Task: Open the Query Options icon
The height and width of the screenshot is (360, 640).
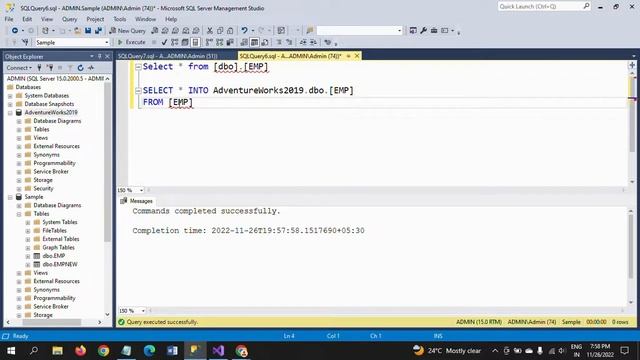Action: coord(185,42)
